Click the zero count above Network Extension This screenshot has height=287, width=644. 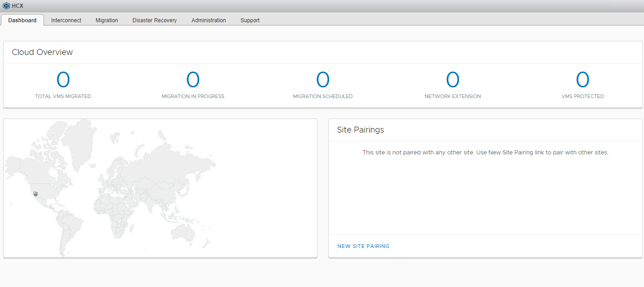tap(453, 80)
